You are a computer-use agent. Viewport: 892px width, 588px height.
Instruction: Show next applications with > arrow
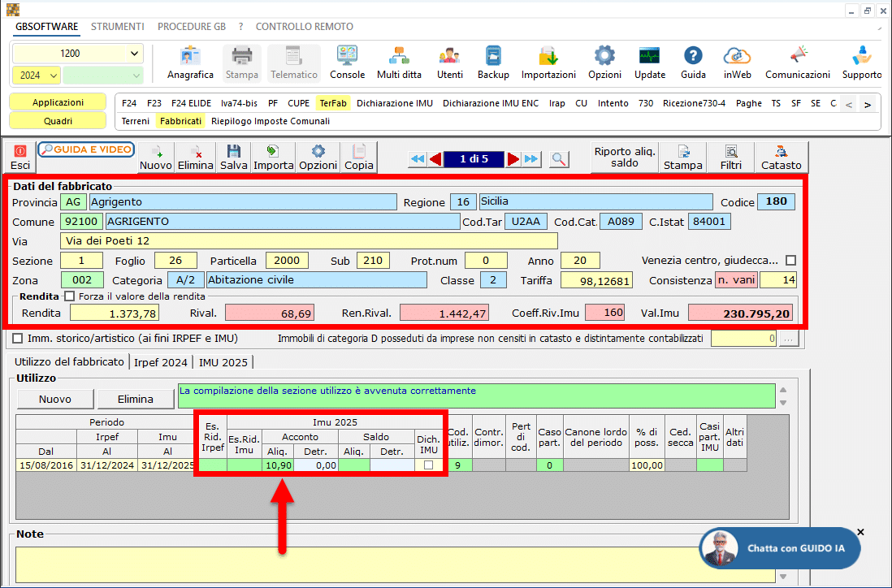(867, 105)
